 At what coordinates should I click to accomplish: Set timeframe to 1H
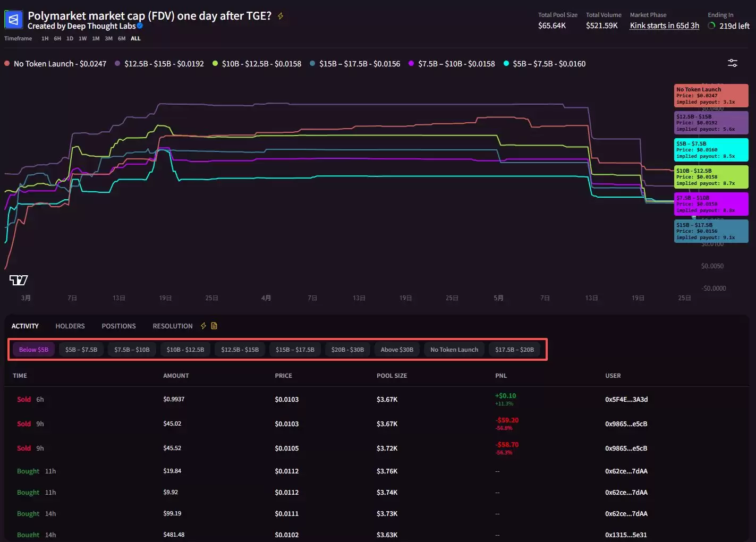(x=45, y=38)
